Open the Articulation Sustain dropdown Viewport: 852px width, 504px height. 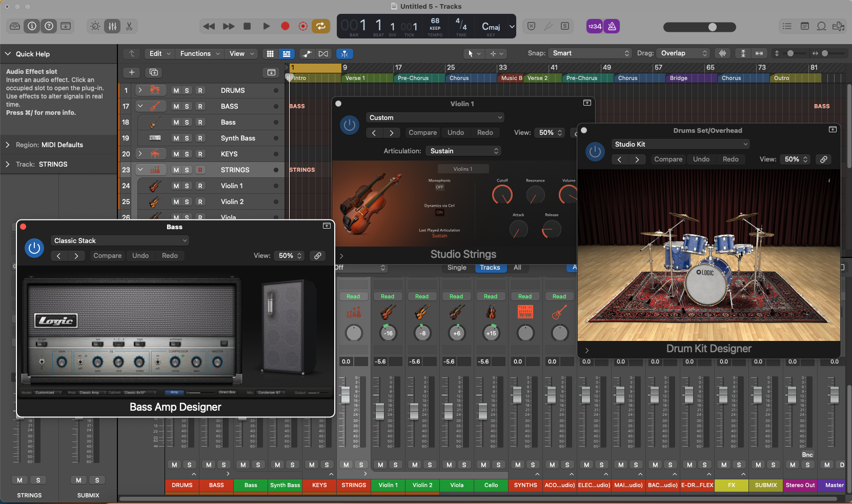463,151
